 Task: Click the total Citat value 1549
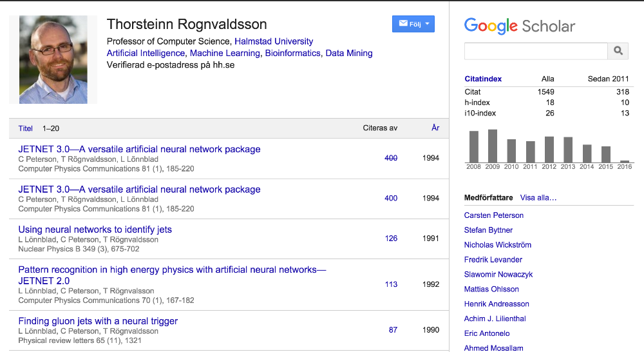pos(546,92)
